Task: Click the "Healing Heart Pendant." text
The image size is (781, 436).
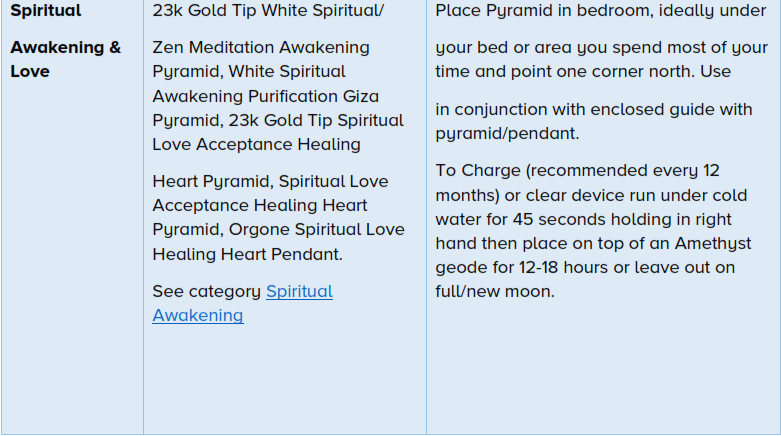Action: [247, 254]
